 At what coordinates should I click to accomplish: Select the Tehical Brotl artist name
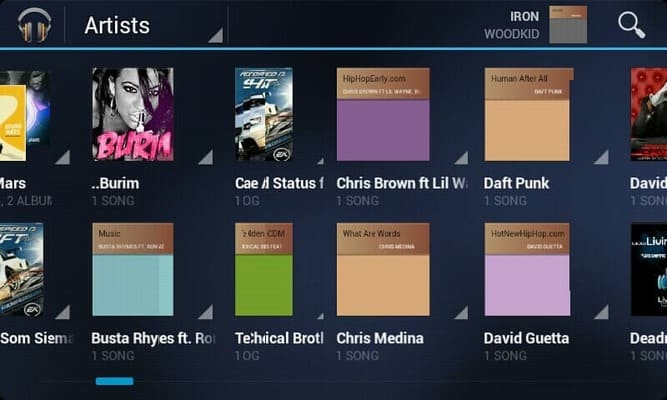(279, 338)
